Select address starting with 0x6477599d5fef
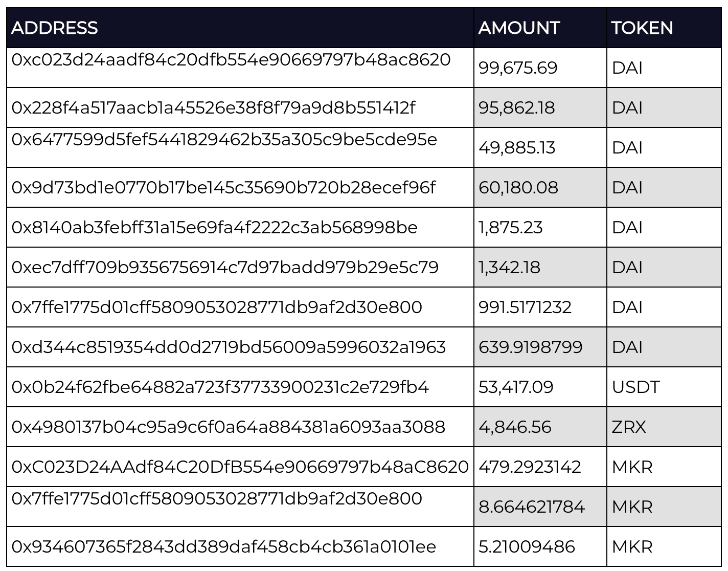The height and width of the screenshot is (571, 728). (x=224, y=140)
